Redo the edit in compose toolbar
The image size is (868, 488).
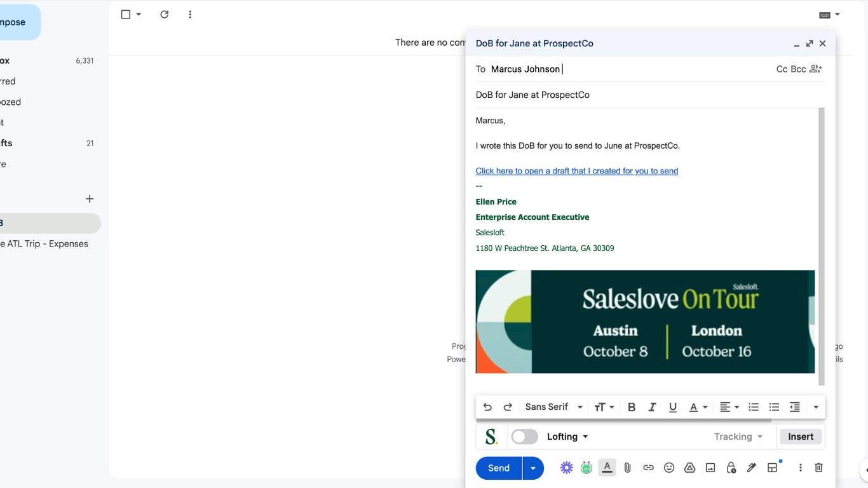508,407
